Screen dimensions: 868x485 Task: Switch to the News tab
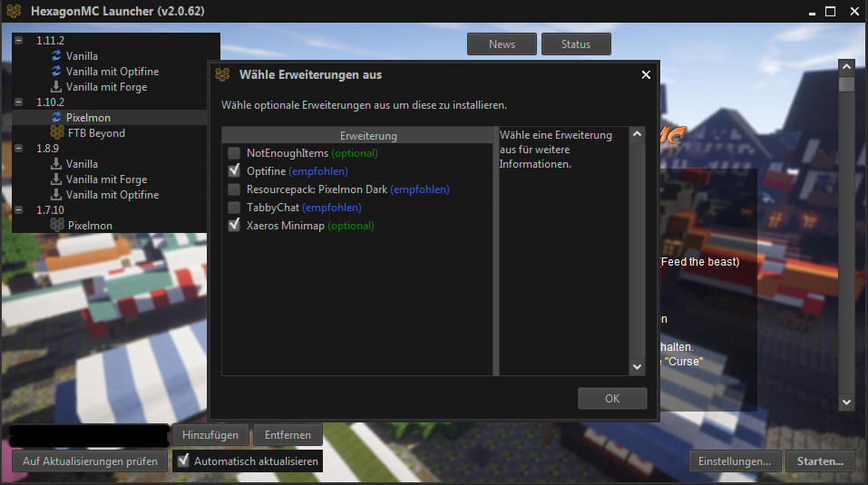502,44
